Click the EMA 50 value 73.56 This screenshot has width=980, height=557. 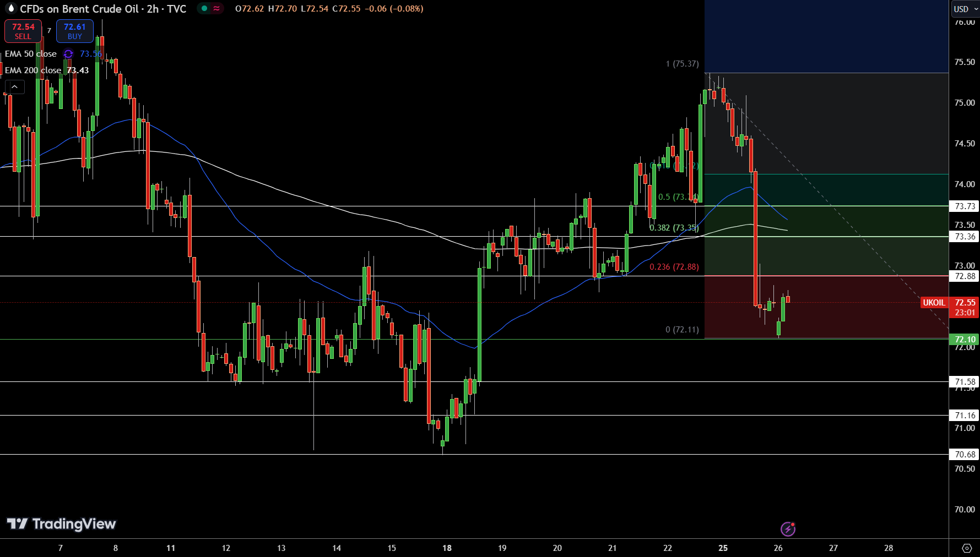(91, 54)
